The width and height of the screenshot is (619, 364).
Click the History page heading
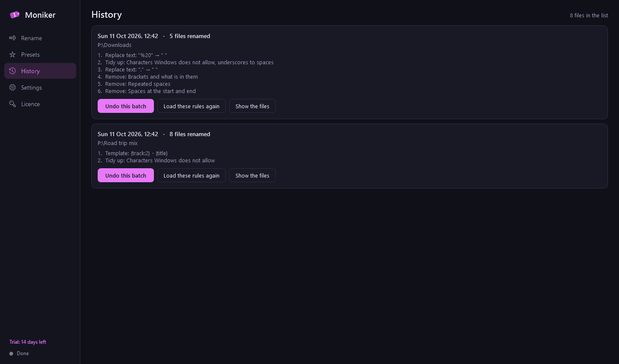[107, 15]
